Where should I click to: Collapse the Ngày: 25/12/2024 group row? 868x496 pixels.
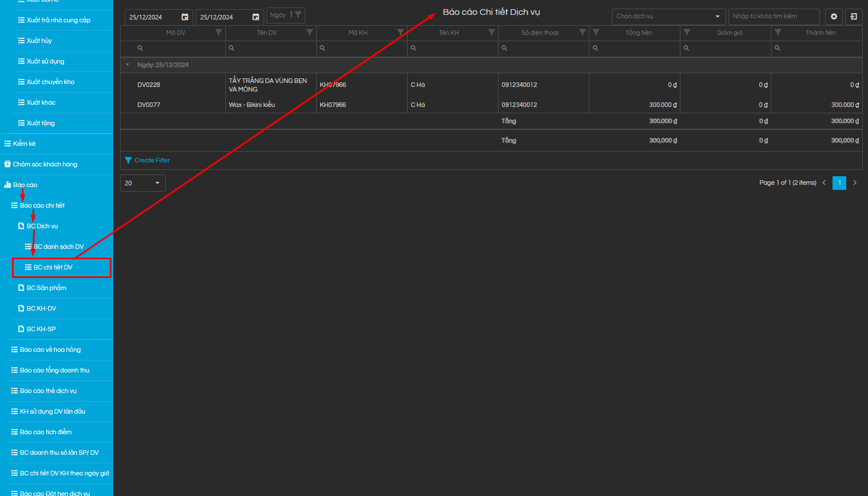[x=128, y=65]
